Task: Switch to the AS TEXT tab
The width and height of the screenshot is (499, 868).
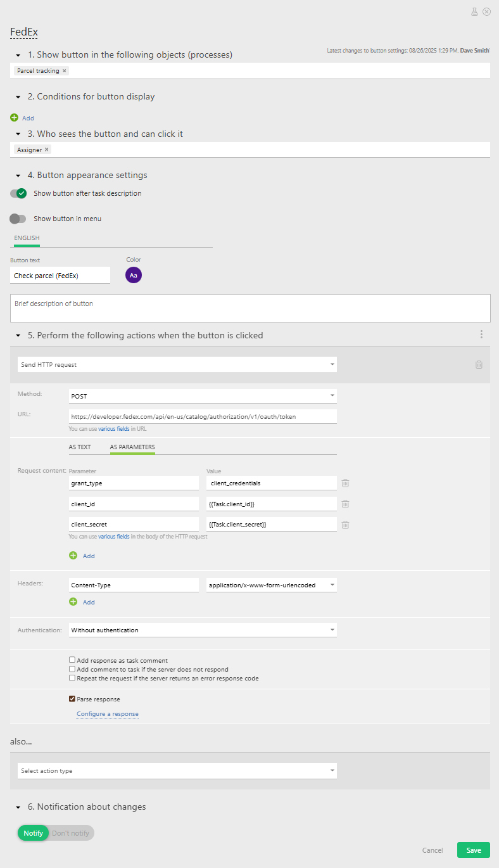Action: pyautogui.click(x=80, y=447)
